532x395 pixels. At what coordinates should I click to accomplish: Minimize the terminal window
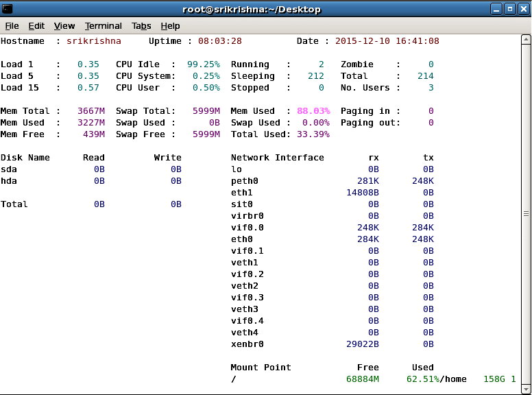[x=496, y=9]
